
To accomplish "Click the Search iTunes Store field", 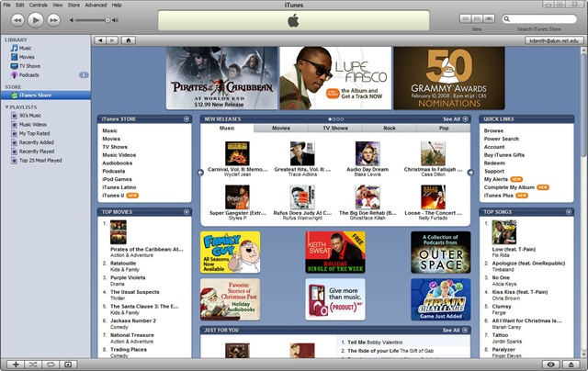I will [539, 18].
